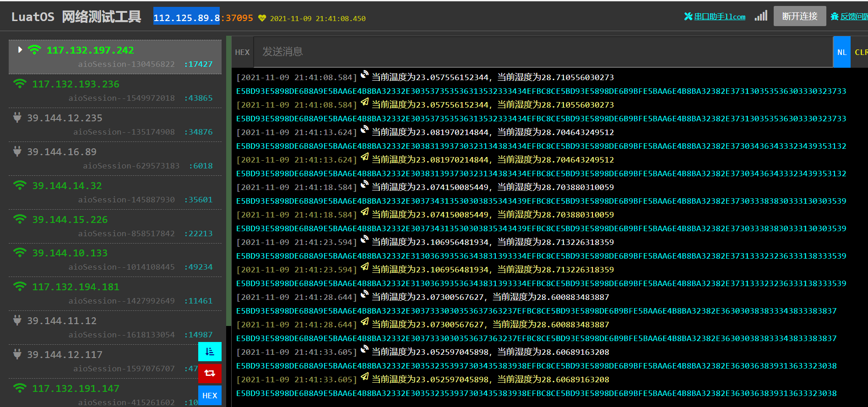Image resolution: width=868 pixels, height=407 pixels.
Task: Click the 断开连接 disconnect button
Action: tap(800, 16)
